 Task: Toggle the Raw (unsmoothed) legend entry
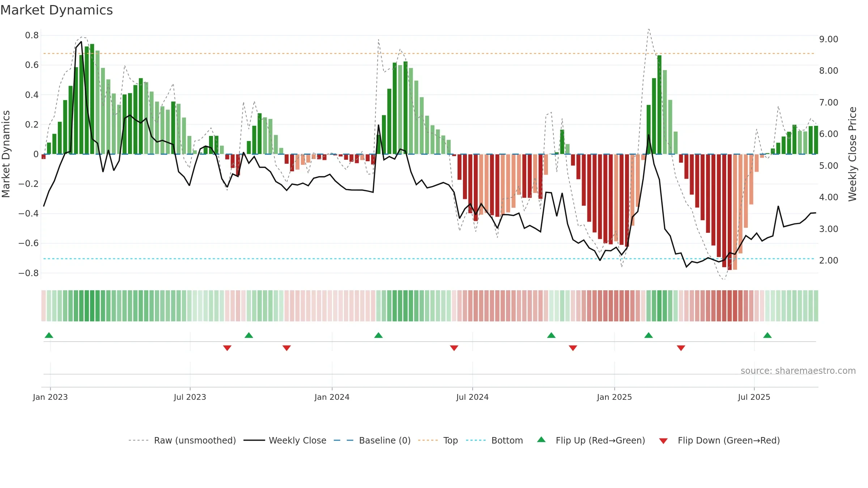(x=182, y=440)
